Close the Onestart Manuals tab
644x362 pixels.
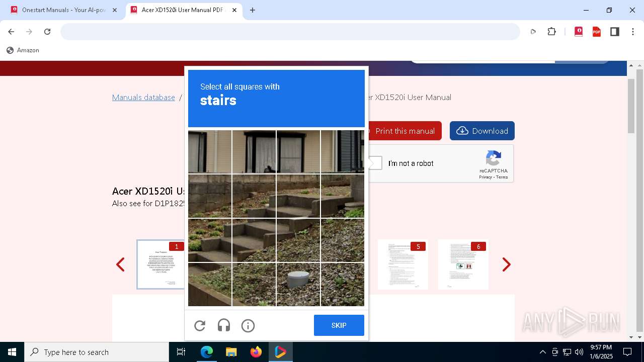115,10
